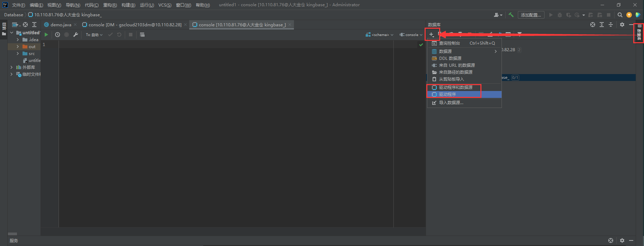Open the 数据源 submenu
The width and height of the screenshot is (644, 246).
click(x=464, y=51)
